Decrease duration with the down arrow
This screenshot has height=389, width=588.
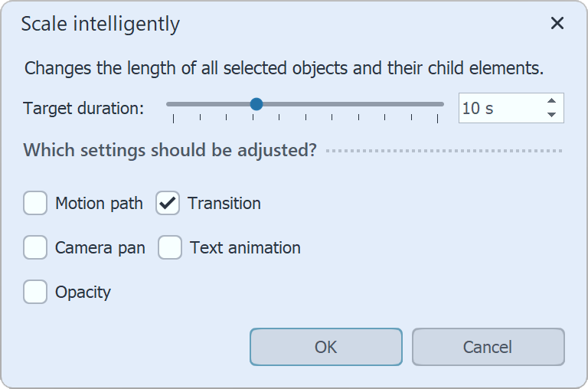pyautogui.click(x=551, y=115)
